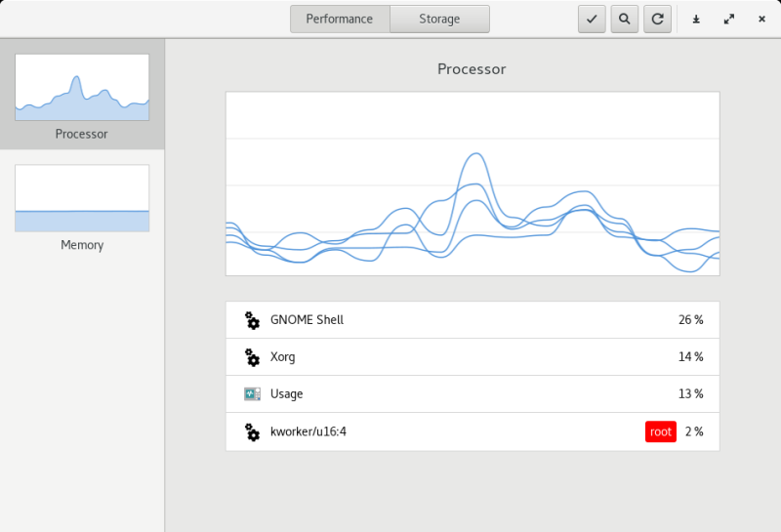Click the Xorg process gears icon
The image size is (781, 532).
point(252,357)
